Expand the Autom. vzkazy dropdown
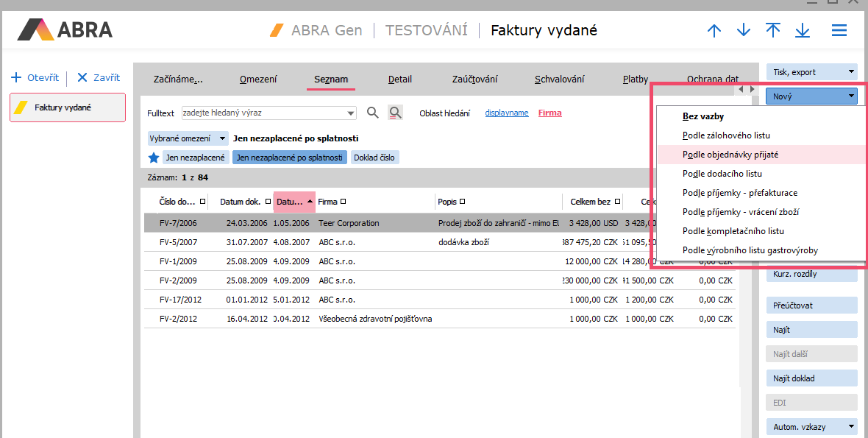 click(851, 426)
